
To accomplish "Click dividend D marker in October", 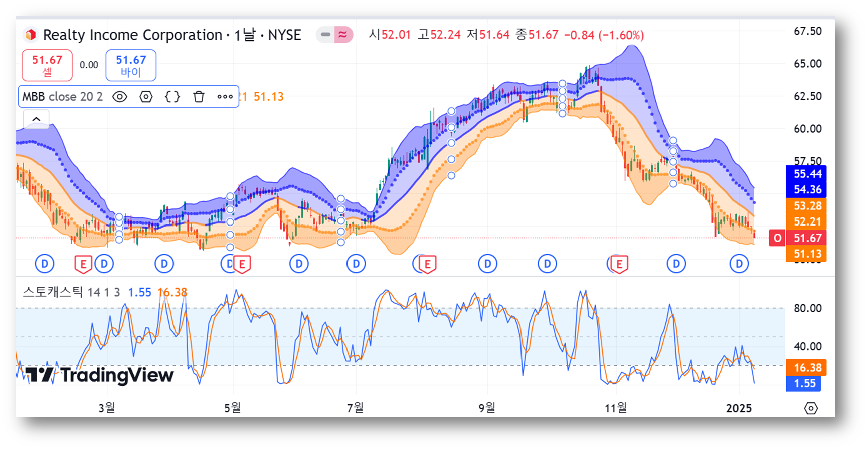I will 547,264.
